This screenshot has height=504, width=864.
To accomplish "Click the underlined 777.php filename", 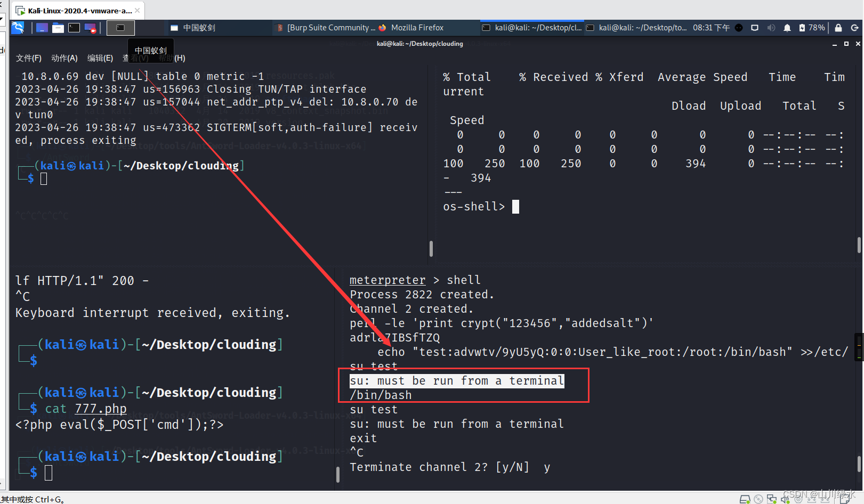I will click(101, 409).
